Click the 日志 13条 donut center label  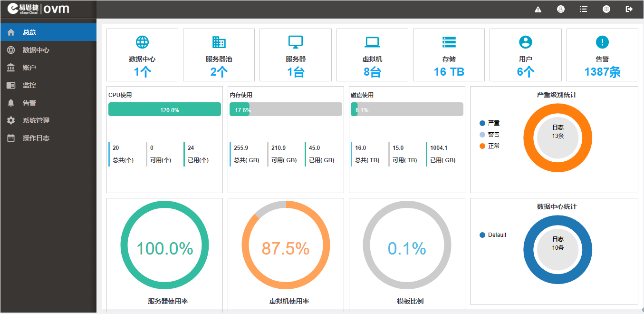[x=558, y=132]
